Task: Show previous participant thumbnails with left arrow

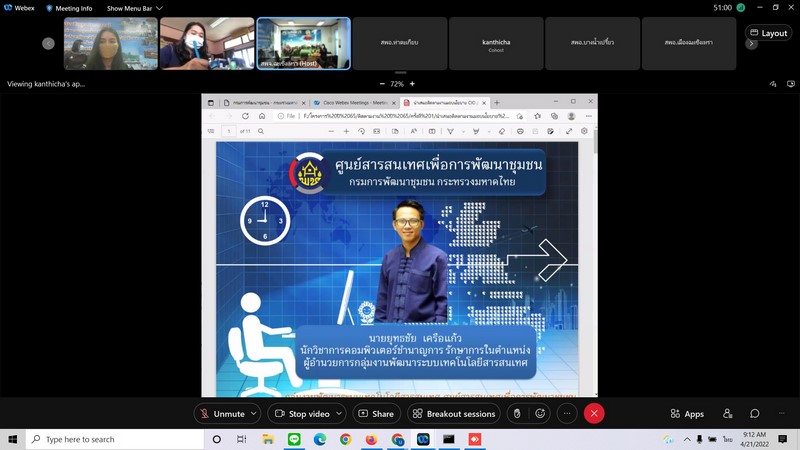Action: (48, 44)
